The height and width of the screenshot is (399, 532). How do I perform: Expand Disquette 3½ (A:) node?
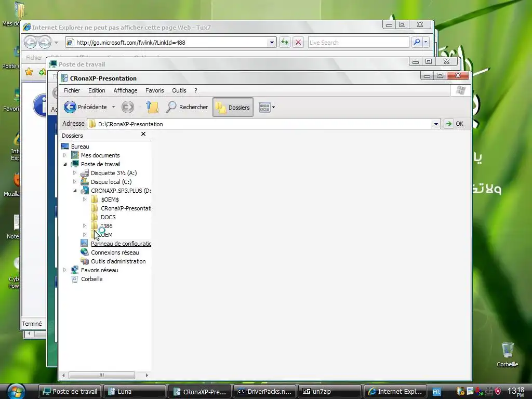75,172
